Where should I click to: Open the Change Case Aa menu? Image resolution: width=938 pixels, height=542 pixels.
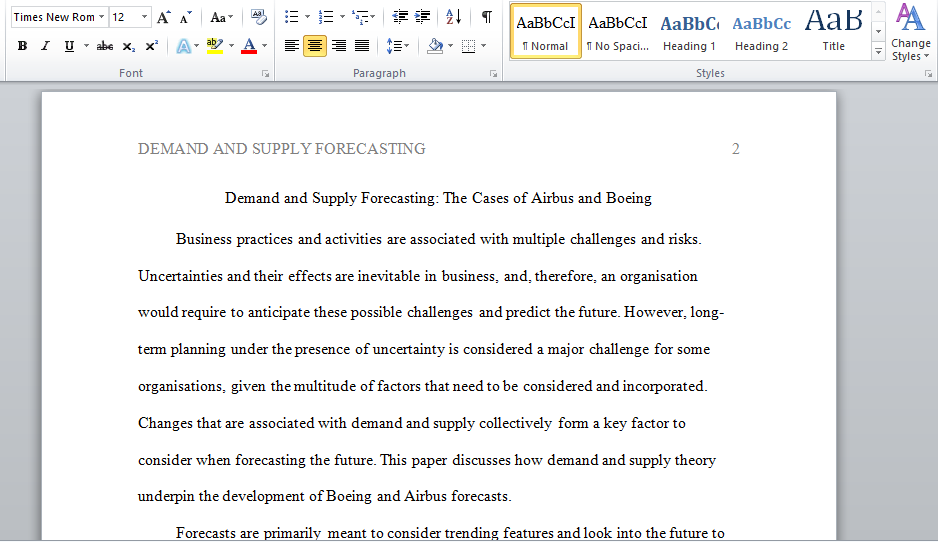221,17
